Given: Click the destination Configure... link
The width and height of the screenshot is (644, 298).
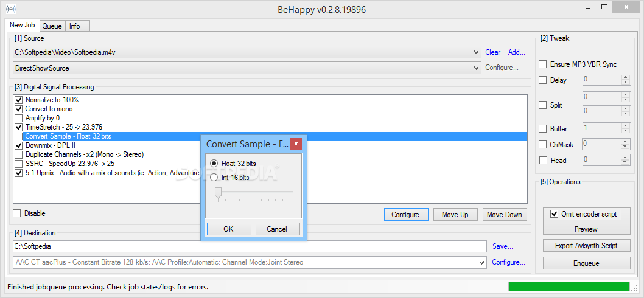Looking at the screenshot, I should pyautogui.click(x=508, y=262).
